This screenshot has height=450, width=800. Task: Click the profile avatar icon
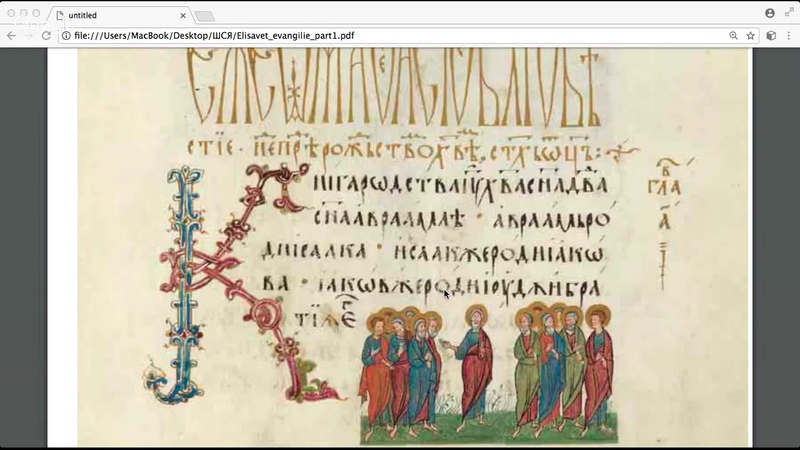(x=770, y=13)
